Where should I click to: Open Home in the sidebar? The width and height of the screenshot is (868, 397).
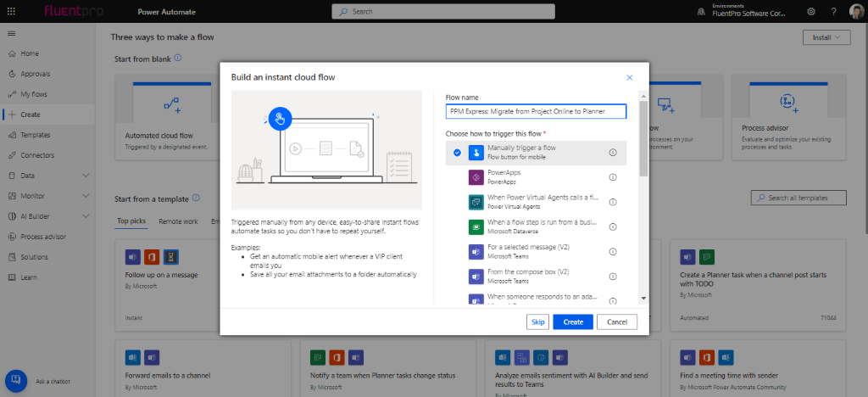[47, 53]
